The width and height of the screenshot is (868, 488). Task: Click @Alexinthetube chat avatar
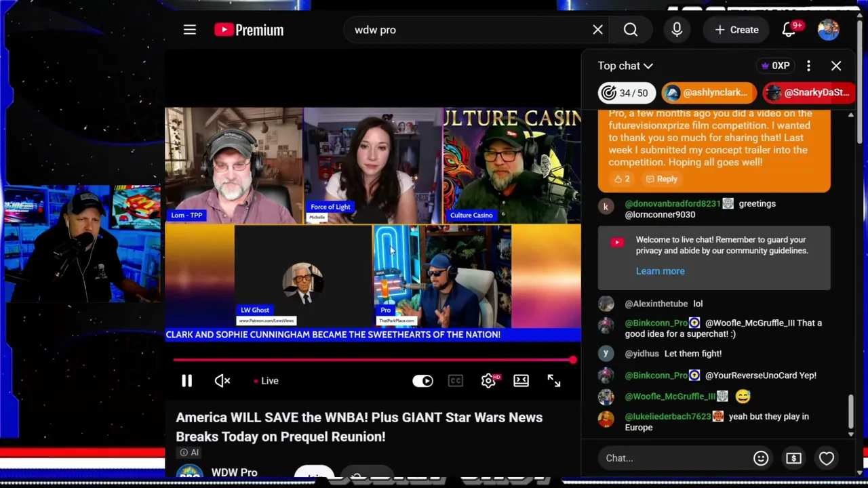(x=606, y=304)
